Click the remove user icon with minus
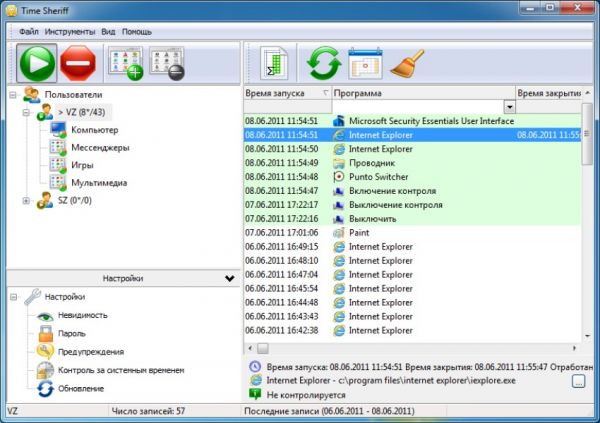 pos(169,64)
